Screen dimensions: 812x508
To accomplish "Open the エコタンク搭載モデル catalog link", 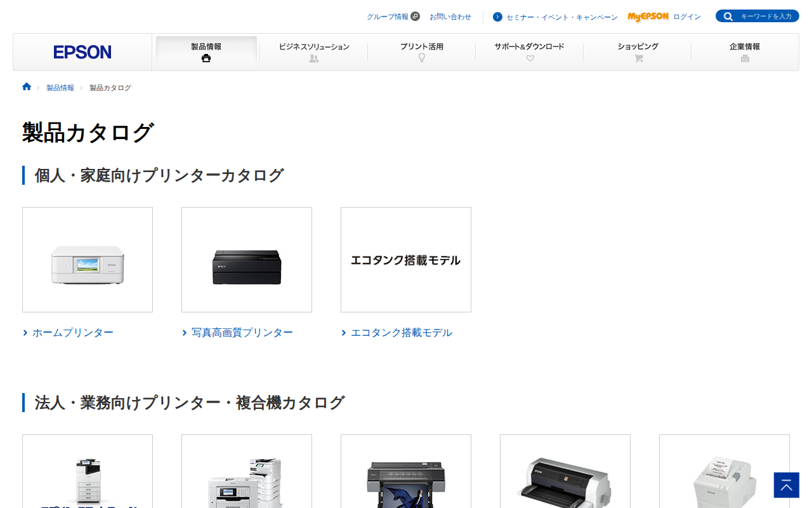I will click(402, 333).
